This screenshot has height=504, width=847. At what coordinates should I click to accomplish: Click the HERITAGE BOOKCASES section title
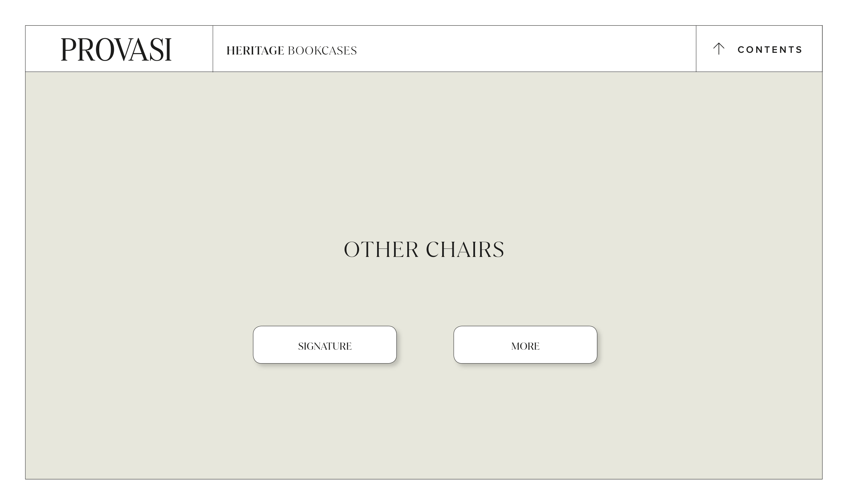click(x=291, y=51)
